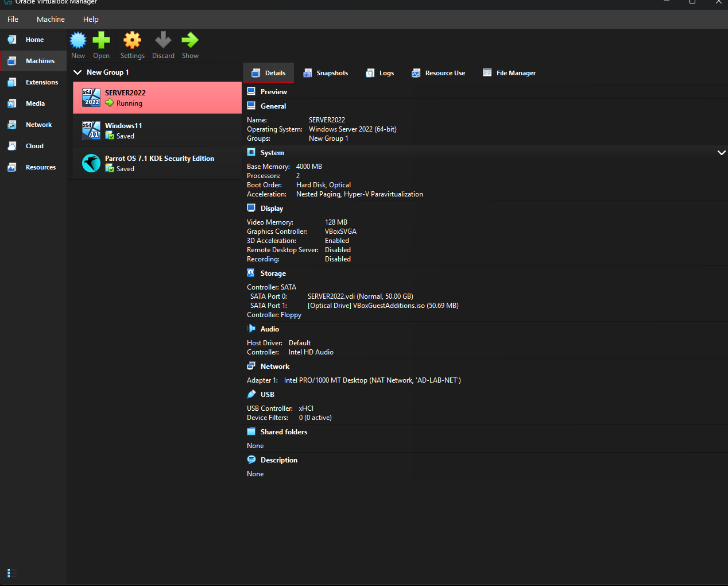Open the Cloud sidebar icon
Viewport: 728px width, 586px height.
click(12, 146)
